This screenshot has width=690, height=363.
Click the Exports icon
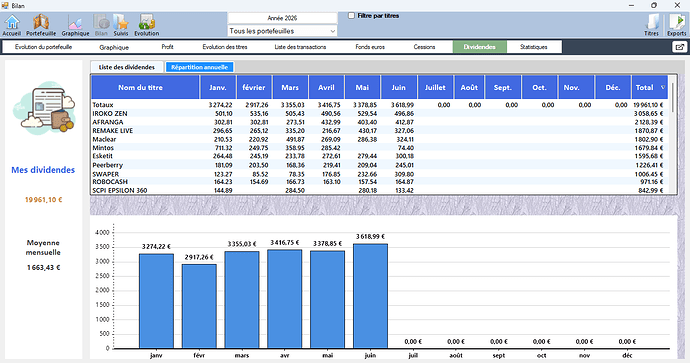tap(676, 25)
